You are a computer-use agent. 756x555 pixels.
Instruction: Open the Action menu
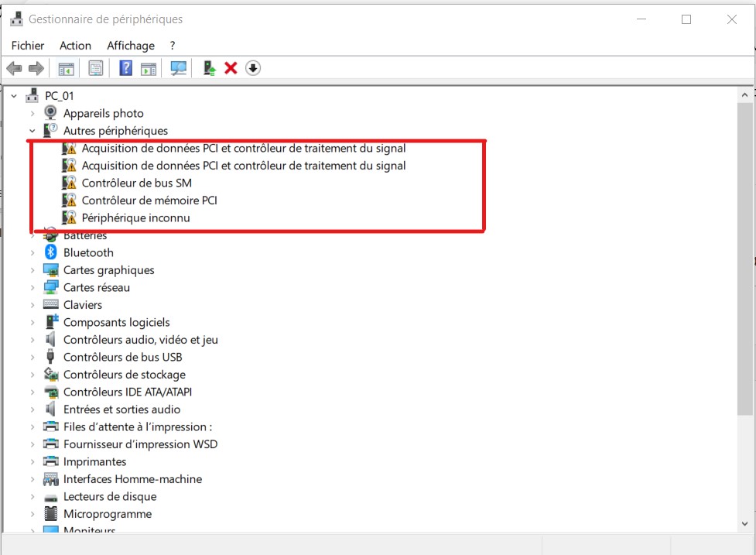[x=75, y=45]
